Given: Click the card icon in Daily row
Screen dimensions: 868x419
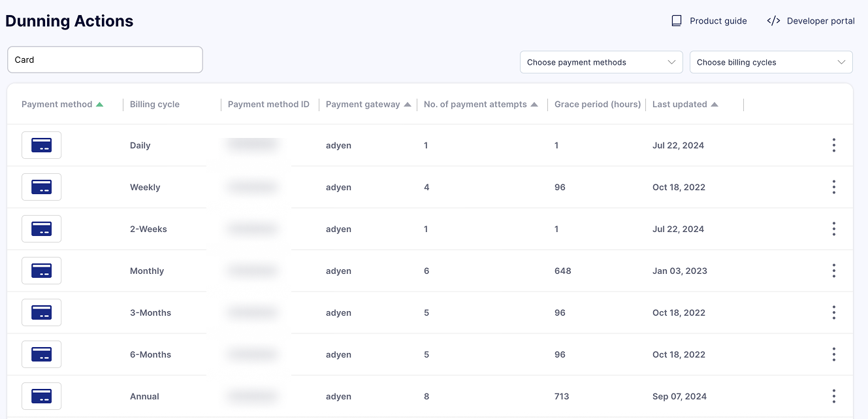Looking at the screenshot, I should click(42, 145).
